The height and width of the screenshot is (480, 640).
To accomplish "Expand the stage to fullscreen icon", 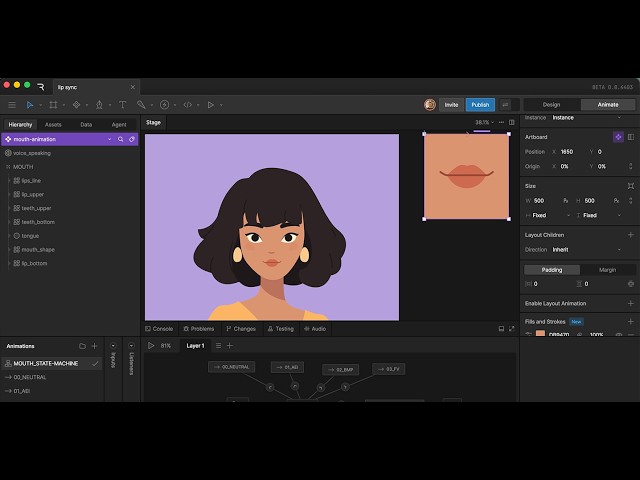I will [511, 329].
